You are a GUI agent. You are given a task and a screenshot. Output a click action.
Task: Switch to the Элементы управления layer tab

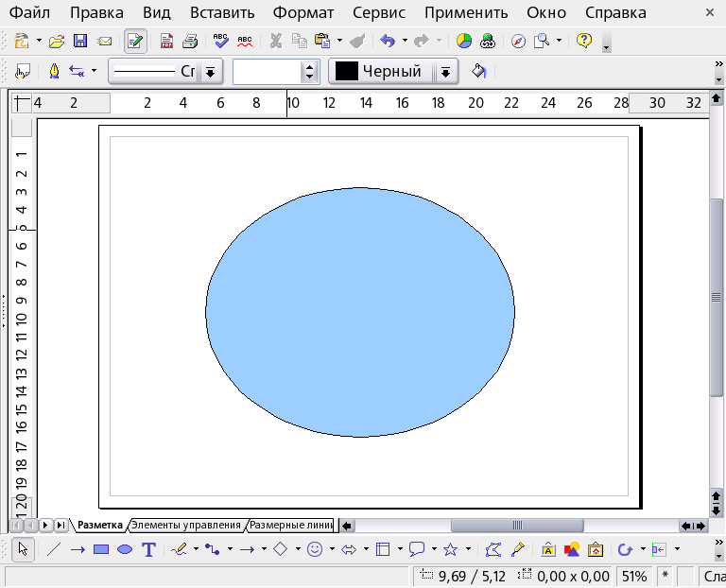pos(185,525)
